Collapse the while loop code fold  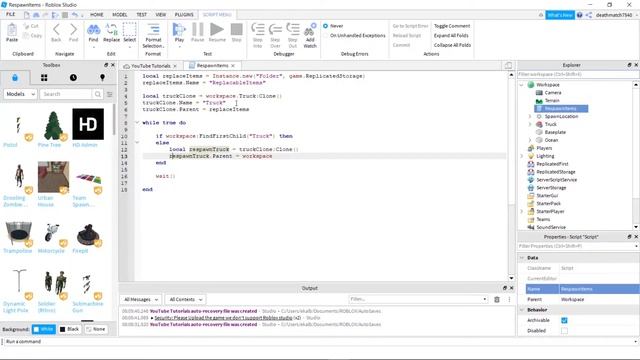[137, 122]
